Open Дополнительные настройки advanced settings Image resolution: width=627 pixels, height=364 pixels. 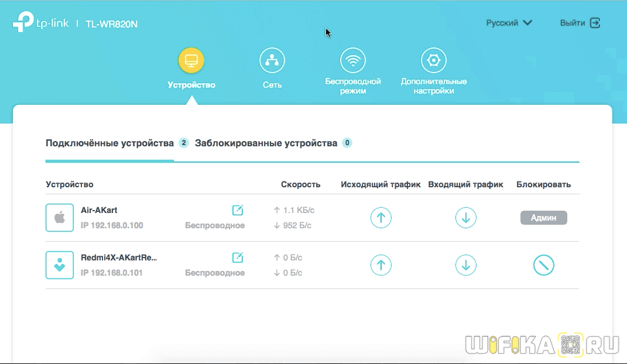(x=434, y=60)
